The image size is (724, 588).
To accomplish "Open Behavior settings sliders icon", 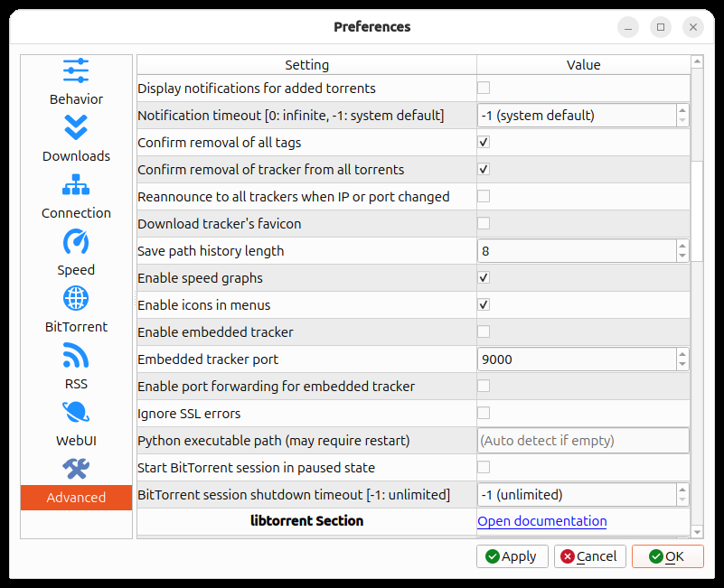I will point(76,71).
